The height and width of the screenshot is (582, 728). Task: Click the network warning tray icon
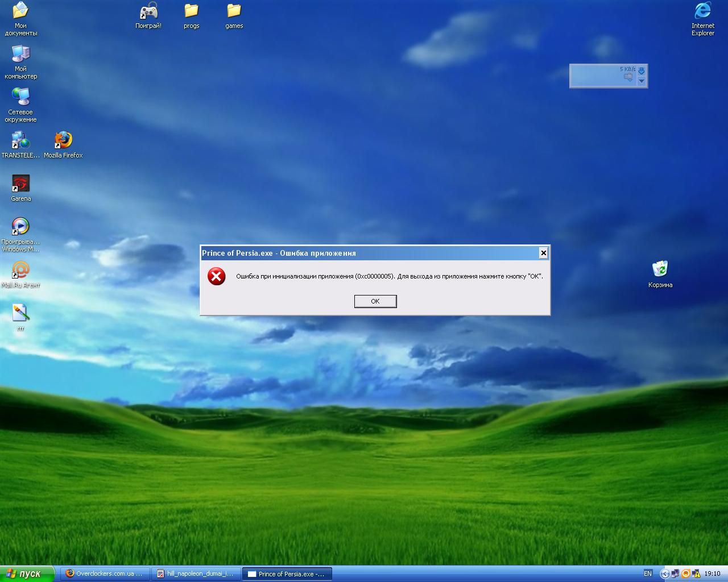696,574
